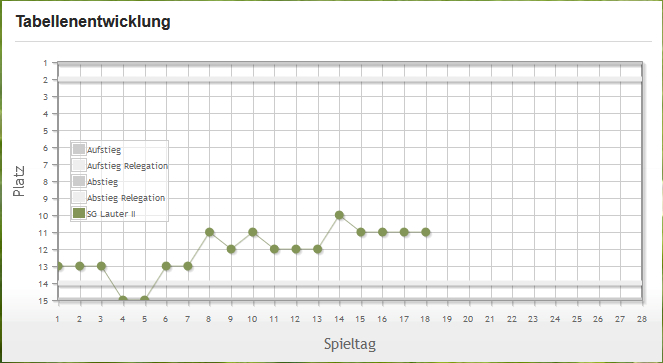Click the data point at Spieltag 16

(382, 232)
